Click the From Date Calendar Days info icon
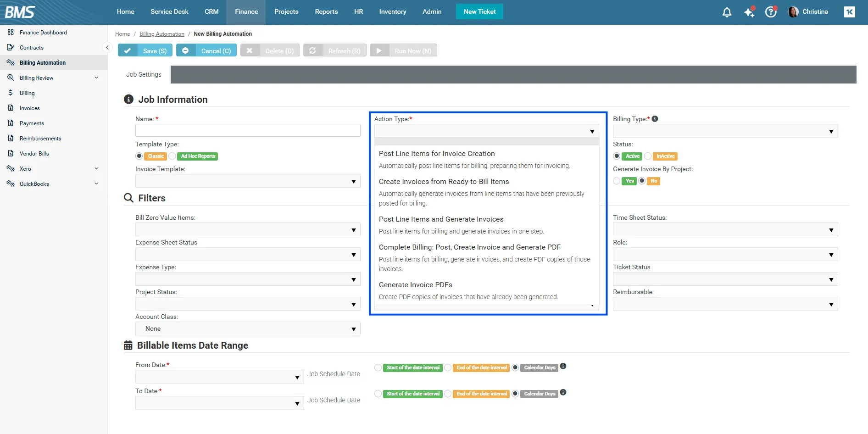Image resolution: width=868 pixels, height=434 pixels. [x=563, y=366]
